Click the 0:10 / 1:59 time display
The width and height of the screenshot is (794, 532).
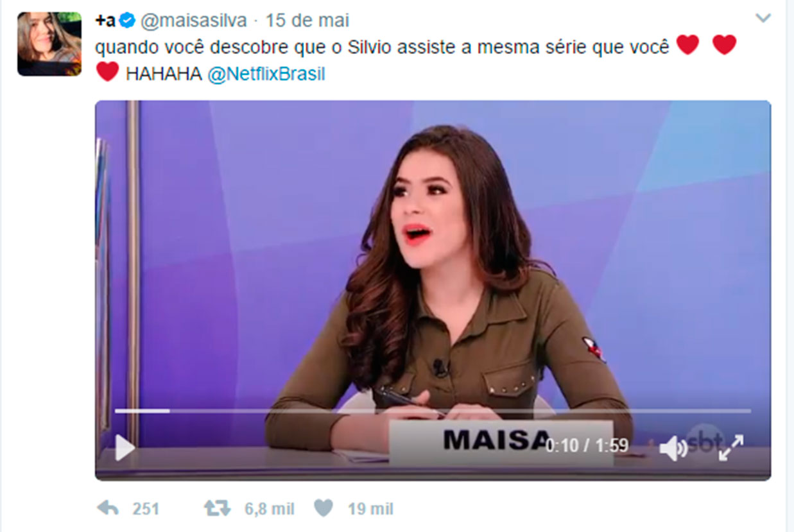point(587,445)
